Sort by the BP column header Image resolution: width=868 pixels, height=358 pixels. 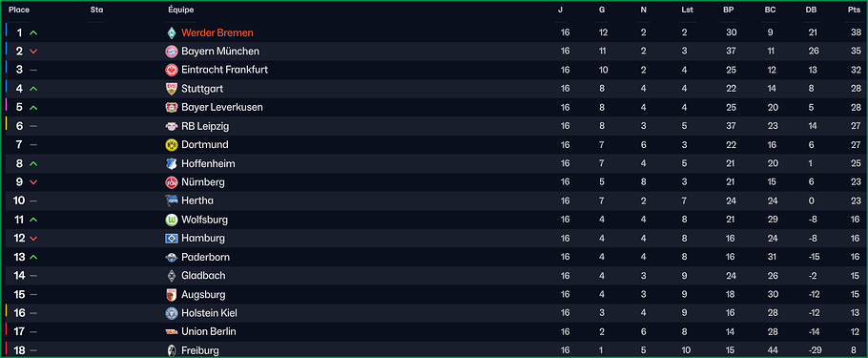(x=729, y=10)
